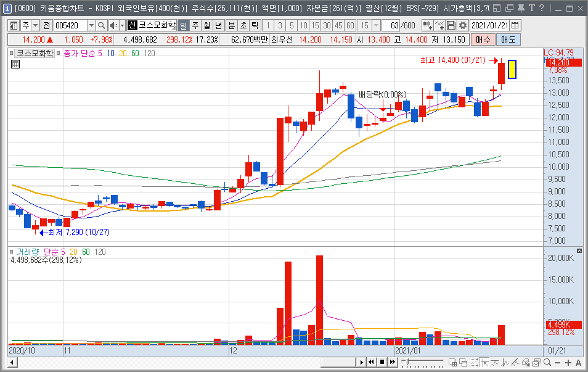Select the crosshair cursor tool icon
Viewport: 588px width, 372px height.
click(484, 362)
